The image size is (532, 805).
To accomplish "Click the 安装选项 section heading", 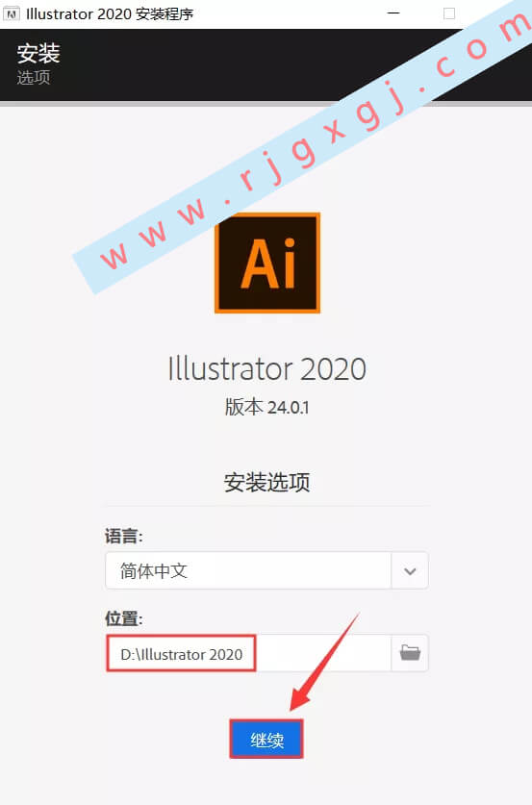I will pos(267,482).
